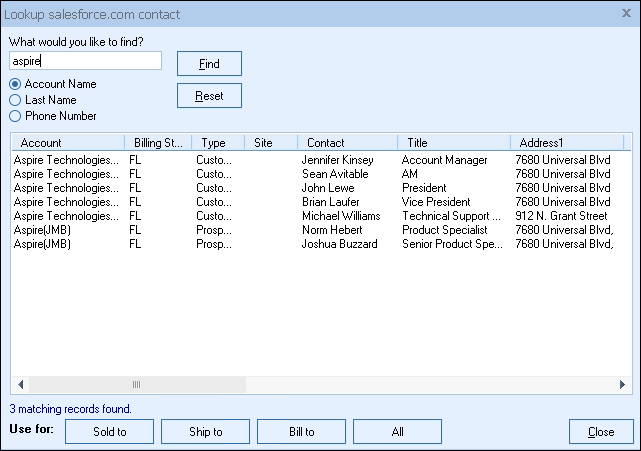Click the AM title cell
641x451 pixels.
point(410,174)
